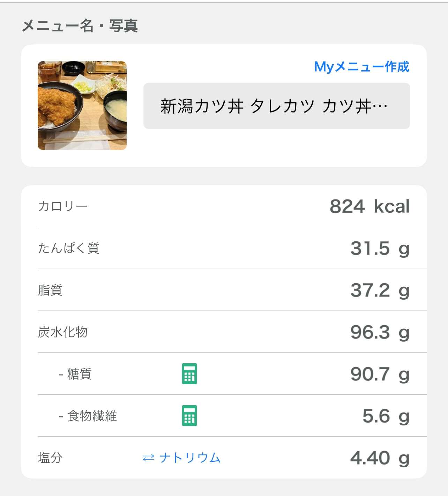Select the たんぱく質 row label

pyautogui.click(x=69, y=248)
